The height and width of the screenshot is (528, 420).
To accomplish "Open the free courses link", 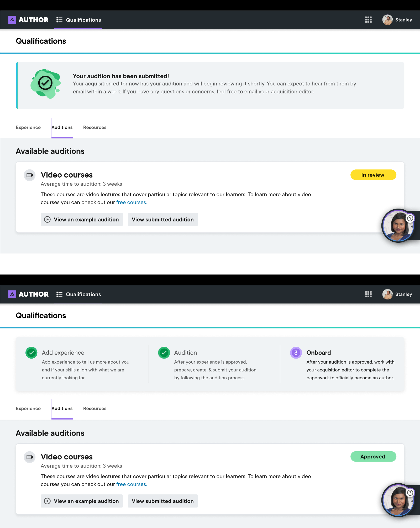I will [x=131, y=202].
